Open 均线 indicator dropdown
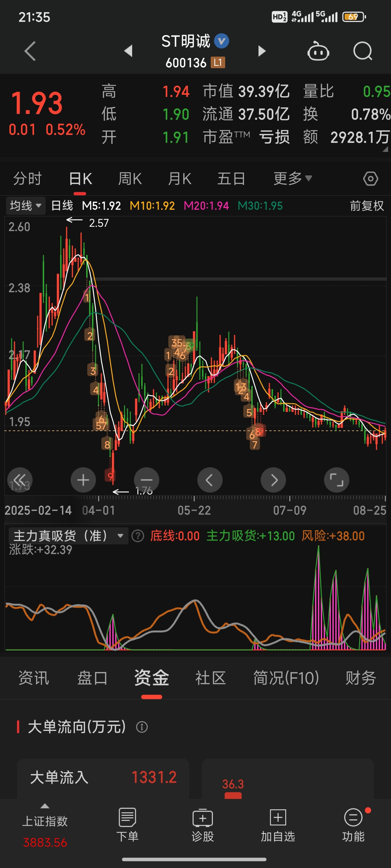Screen dimensions: 391x868 click(x=25, y=206)
